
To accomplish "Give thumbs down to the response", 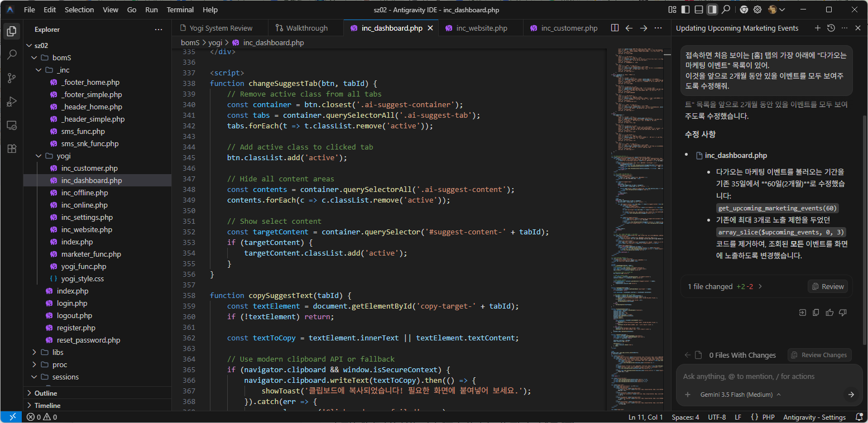I will point(843,313).
